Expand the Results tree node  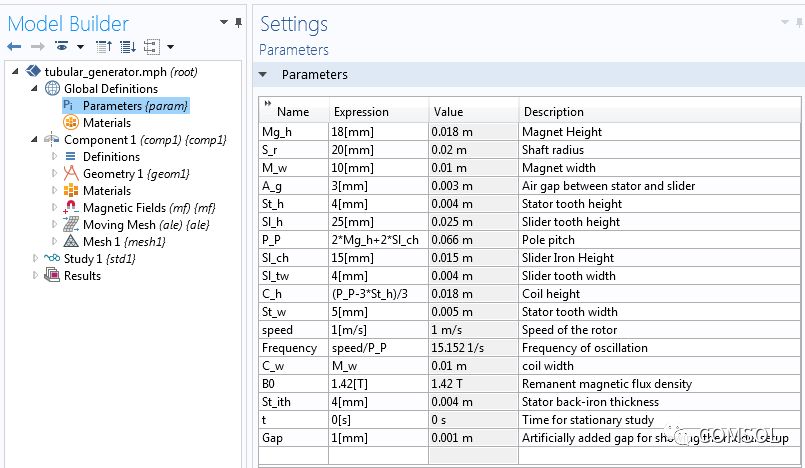click(38, 276)
